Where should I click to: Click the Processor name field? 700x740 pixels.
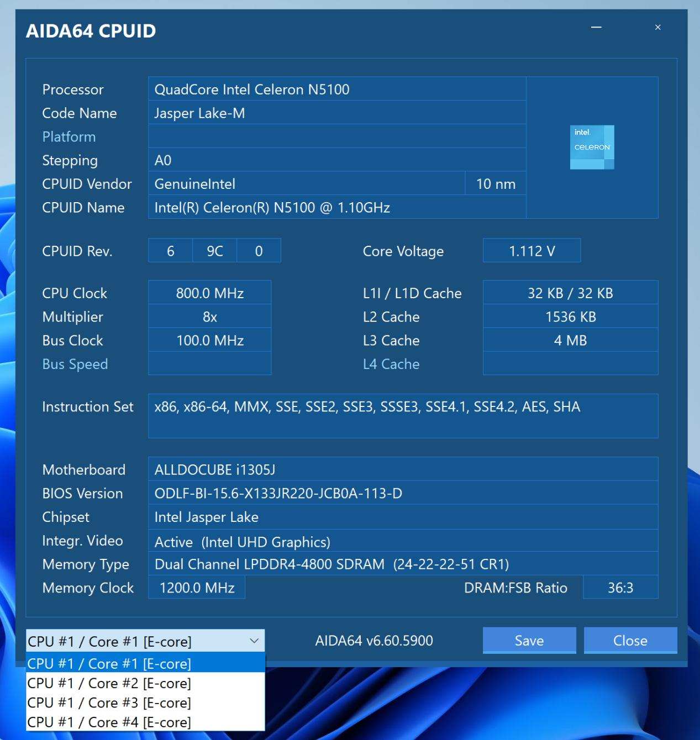coord(337,89)
